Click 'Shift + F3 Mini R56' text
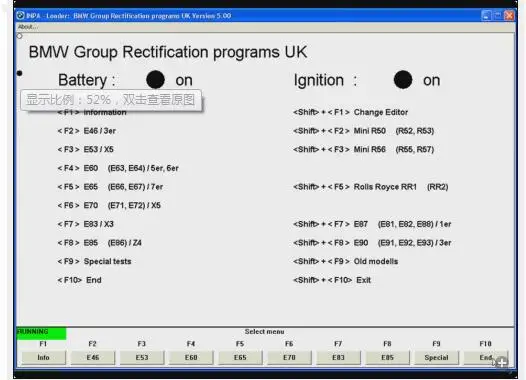Image resolution: width=526 pixels, height=380 pixels. (364, 149)
